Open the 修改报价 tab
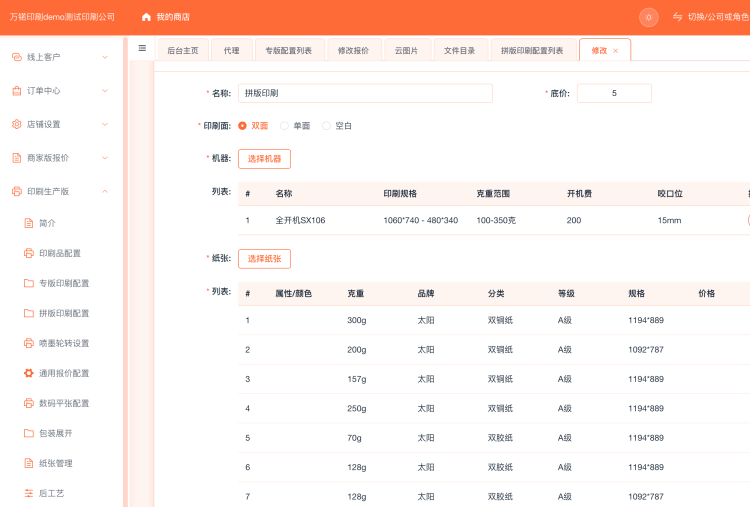 pos(353,50)
